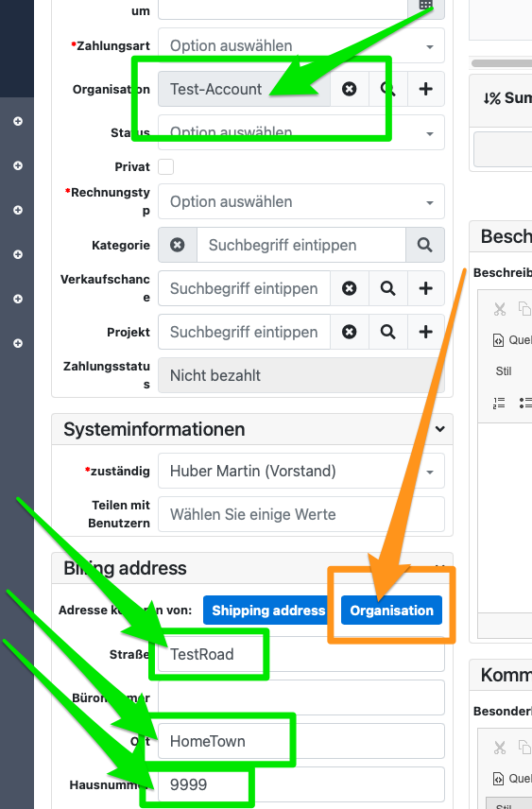Screen dimensions: 532x809
Task: Collapse the Systeminformationen section
Action: click(x=439, y=429)
